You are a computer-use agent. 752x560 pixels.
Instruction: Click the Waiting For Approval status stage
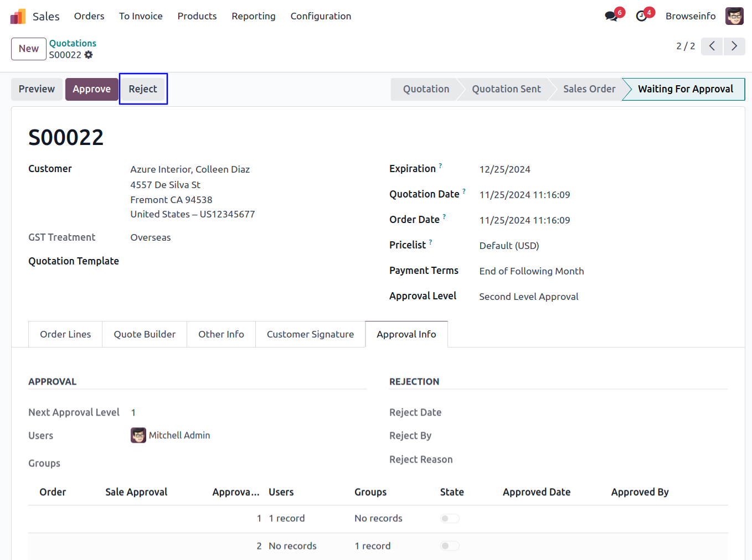click(x=685, y=89)
